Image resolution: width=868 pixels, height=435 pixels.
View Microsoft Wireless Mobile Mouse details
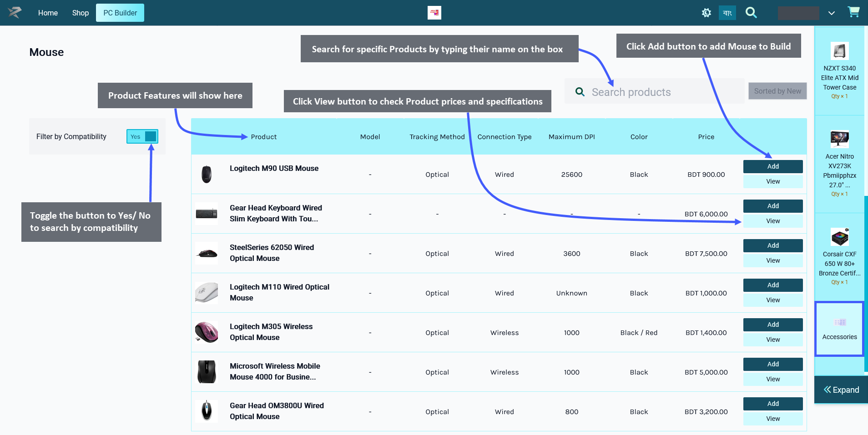pyautogui.click(x=773, y=379)
